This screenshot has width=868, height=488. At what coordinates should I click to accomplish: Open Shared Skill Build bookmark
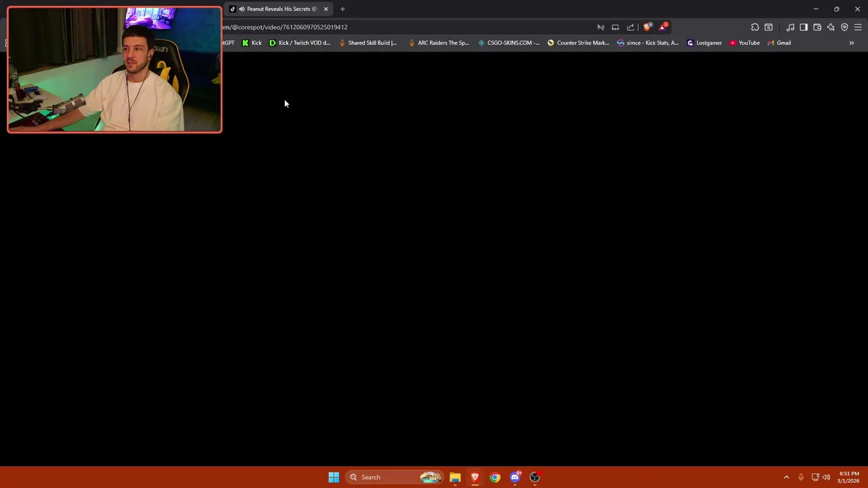coord(368,43)
